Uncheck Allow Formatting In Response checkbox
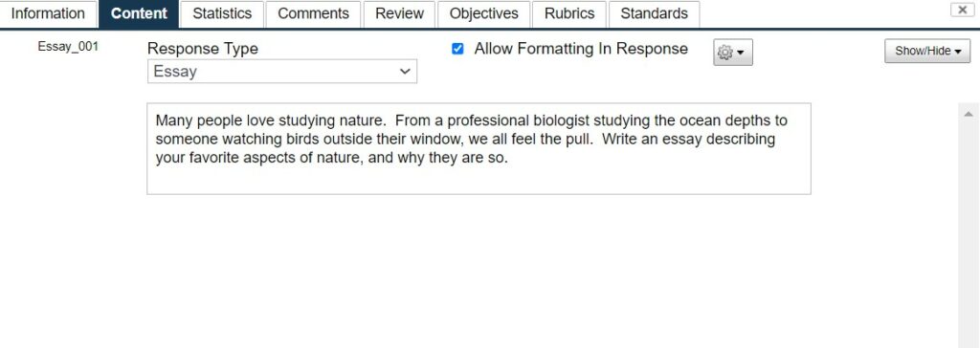 click(x=457, y=49)
